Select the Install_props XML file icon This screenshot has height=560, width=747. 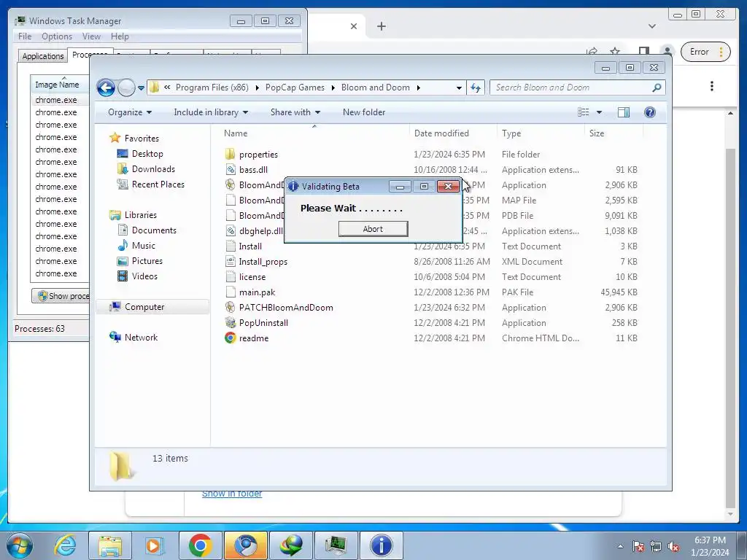click(230, 262)
